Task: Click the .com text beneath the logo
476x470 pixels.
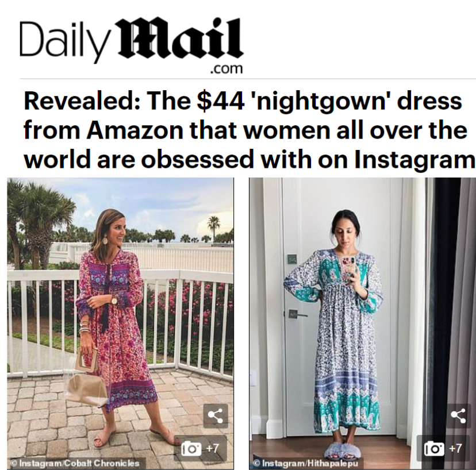Action: (227, 68)
